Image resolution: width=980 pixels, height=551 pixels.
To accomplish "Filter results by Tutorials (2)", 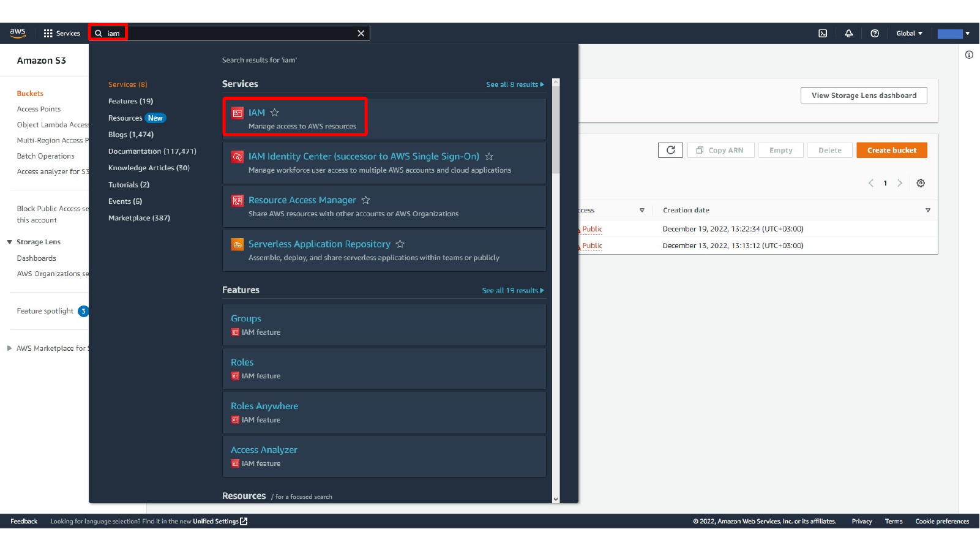I will point(129,184).
